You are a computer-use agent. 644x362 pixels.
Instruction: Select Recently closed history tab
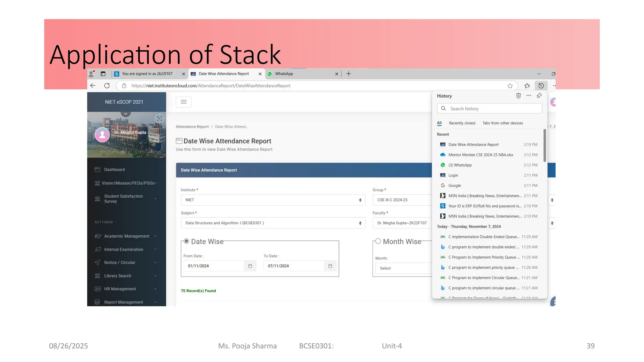(462, 123)
